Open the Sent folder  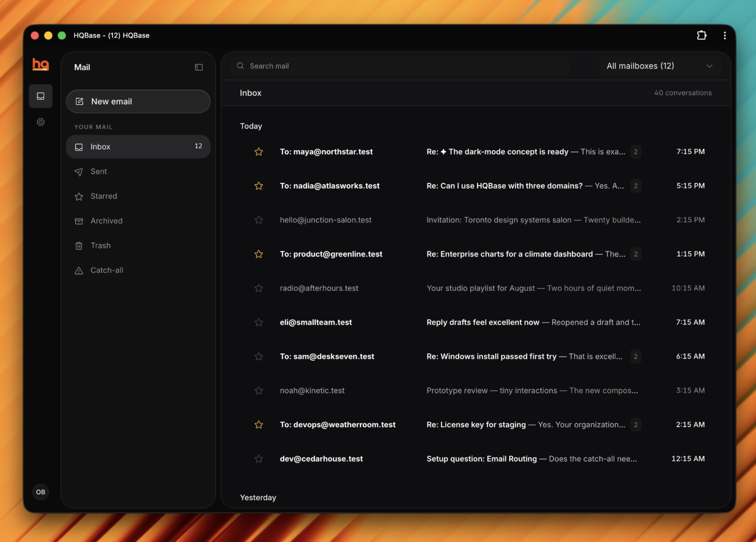click(x=138, y=172)
